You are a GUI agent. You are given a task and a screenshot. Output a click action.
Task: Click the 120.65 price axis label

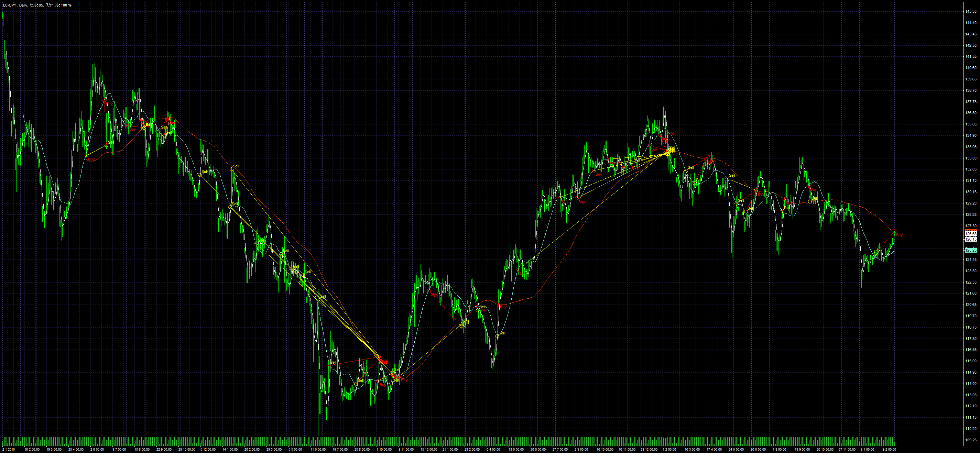(970, 305)
